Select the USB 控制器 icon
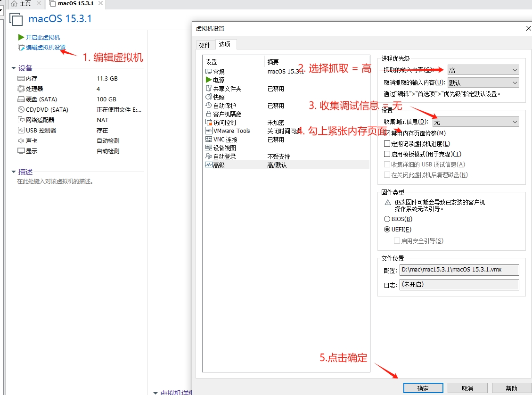The width and height of the screenshot is (532, 395). tap(21, 130)
